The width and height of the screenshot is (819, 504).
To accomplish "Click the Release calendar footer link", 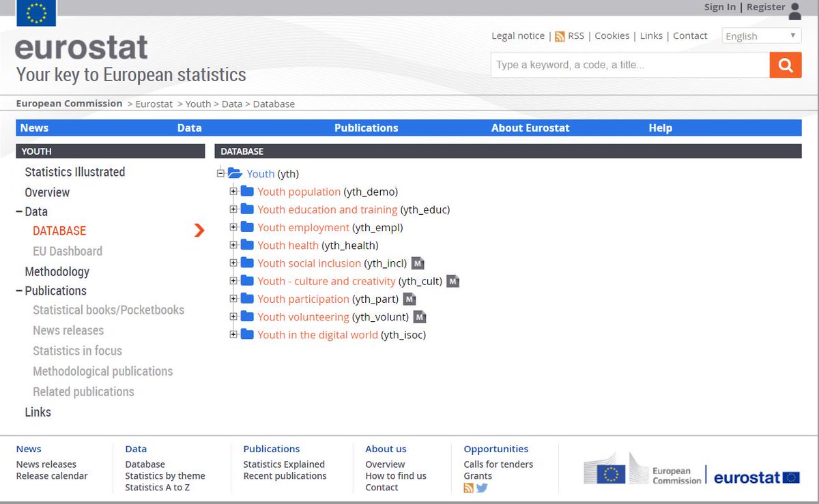I will (x=52, y=476).
